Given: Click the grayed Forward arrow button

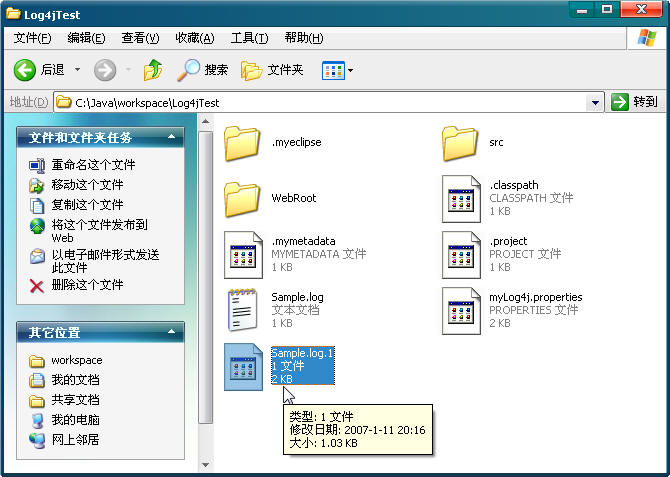Looking at the screenshot, I should (x=105, y=70).
